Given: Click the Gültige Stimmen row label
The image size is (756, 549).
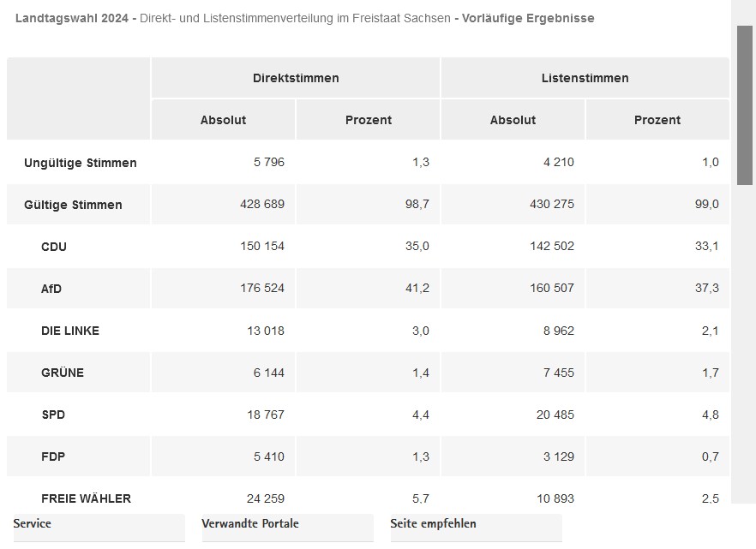Looking at the screenshot, I should coord(73,205).
